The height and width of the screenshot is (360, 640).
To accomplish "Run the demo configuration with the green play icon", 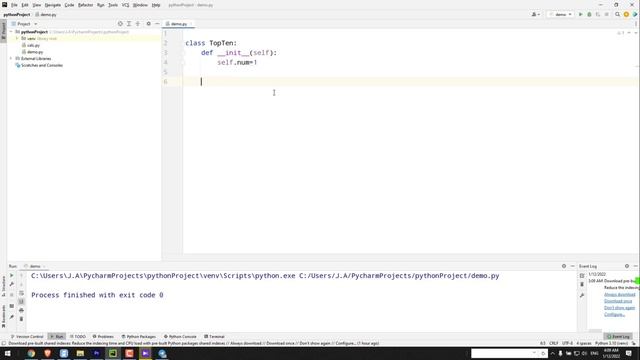I will click(x=580, y=14).
